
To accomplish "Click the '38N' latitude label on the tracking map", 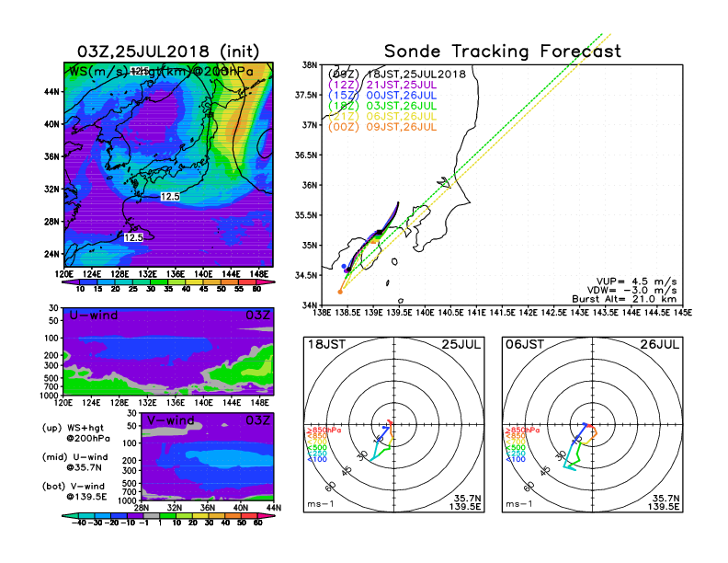I will pos(310,65).
